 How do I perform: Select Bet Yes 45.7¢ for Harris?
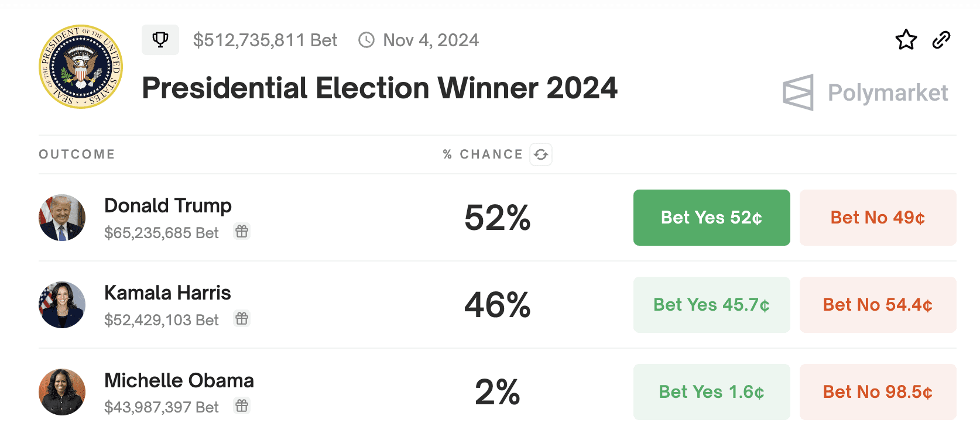tap(711, 305)
